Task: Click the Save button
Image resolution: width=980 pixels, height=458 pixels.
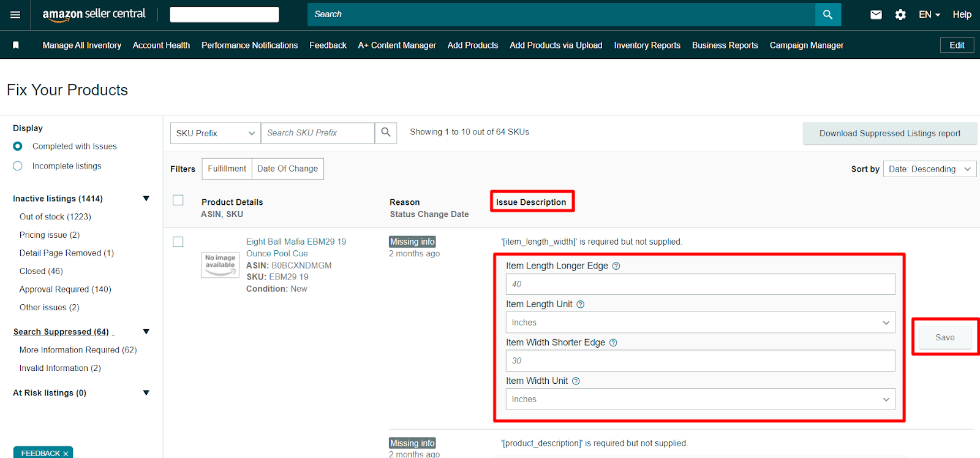Action: 945,337
